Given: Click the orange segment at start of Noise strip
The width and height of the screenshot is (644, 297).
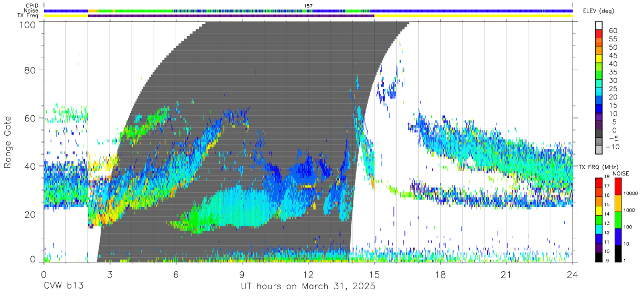Looking at the screenshot, I should pyautogui.click(x=92, y=10).
